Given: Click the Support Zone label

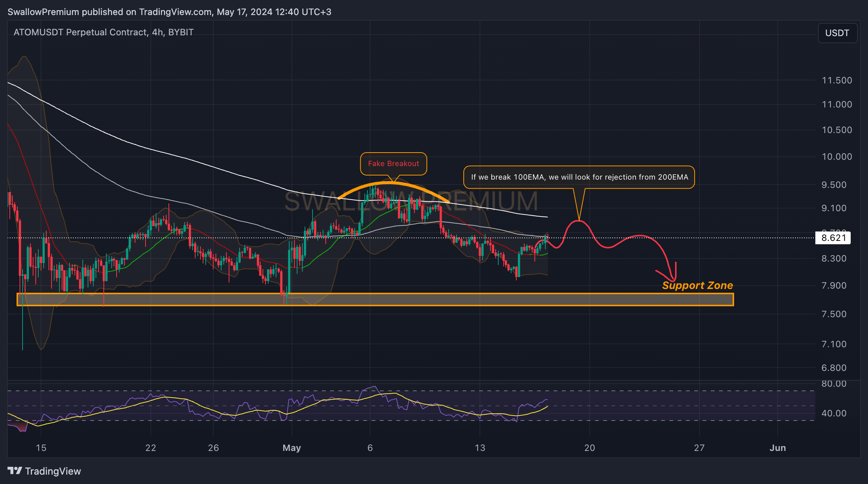Looking at the screenshot, I should click(697, 286).
